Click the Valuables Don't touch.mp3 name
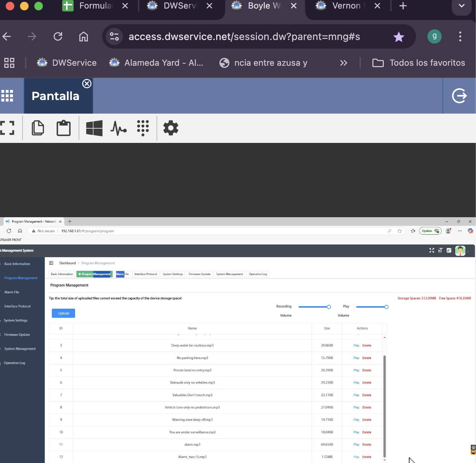Screen dimensions: 476x463 pos(192,395)
